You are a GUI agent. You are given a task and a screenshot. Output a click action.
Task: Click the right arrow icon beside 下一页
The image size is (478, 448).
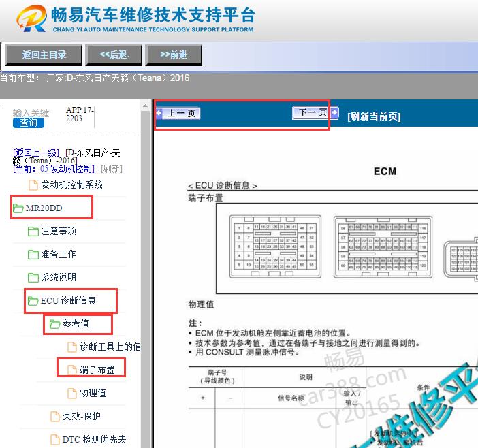pos(334,112)
